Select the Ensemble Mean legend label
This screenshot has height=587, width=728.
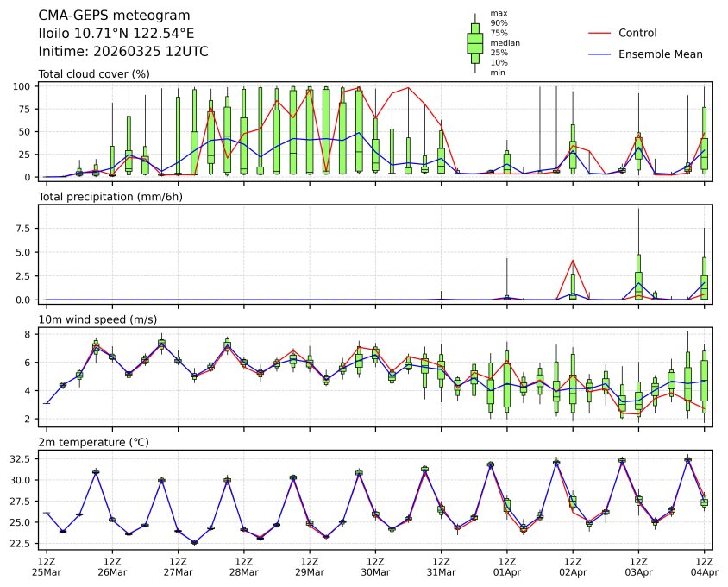pyautogui.click(x=661, y=54)
